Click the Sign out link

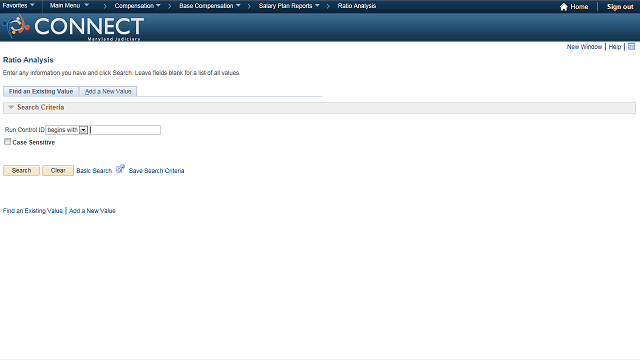point(620,7)
